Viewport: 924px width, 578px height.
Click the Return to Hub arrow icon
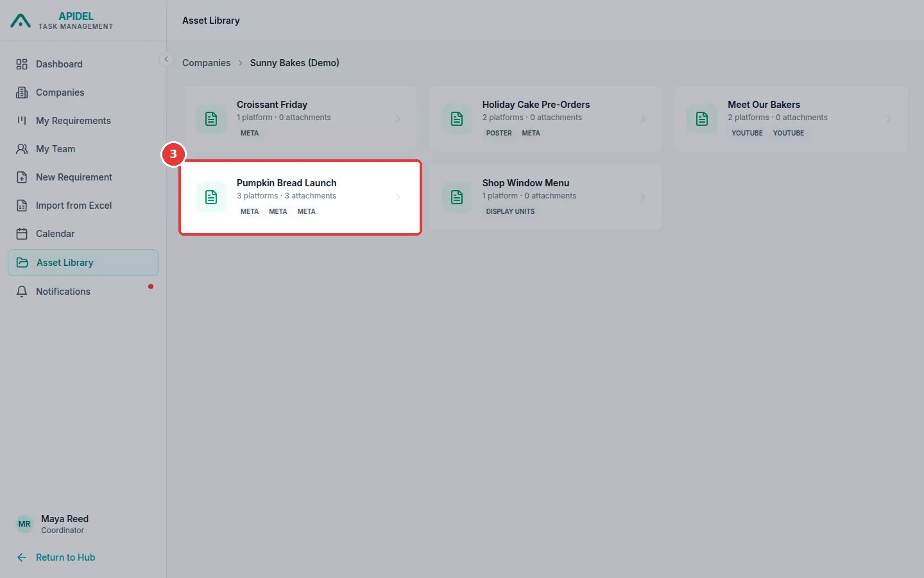(22, 557)
